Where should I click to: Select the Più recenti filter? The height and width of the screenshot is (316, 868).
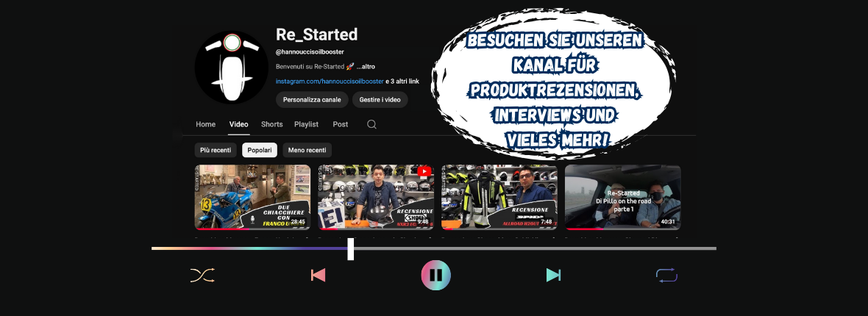216,150
